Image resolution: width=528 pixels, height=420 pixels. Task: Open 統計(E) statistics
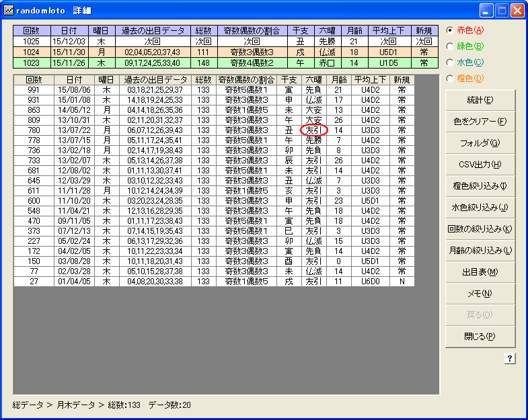click(x=480, y=100)
